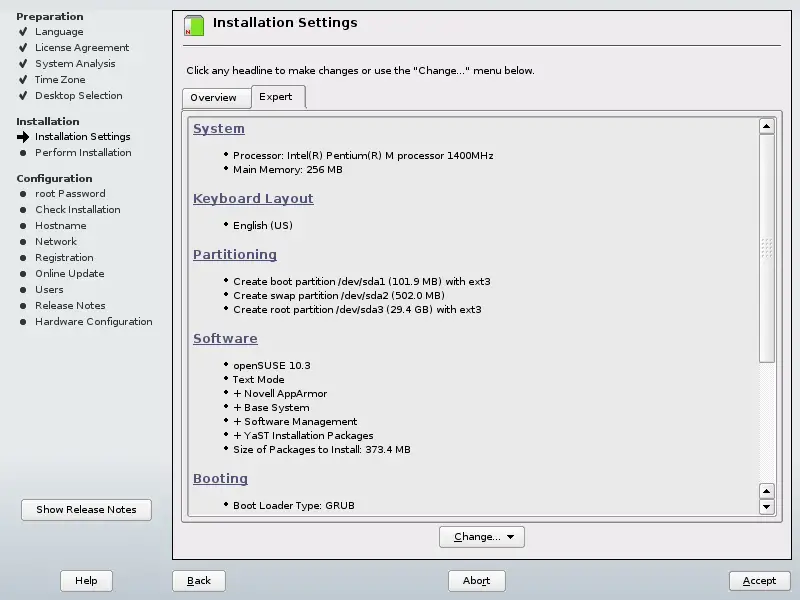
Task: Abort the installation with the Abort button
Action: coord(477,581)
